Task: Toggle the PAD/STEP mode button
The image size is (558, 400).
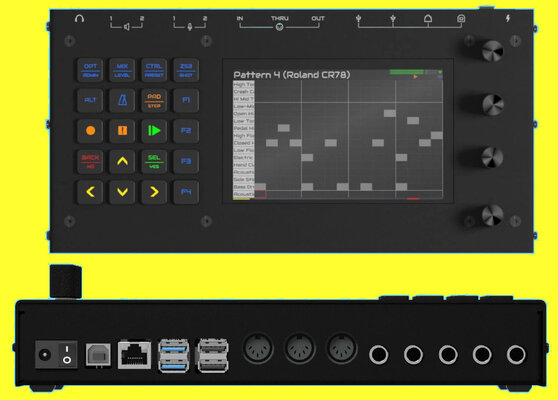Action: tap(154, 100)
